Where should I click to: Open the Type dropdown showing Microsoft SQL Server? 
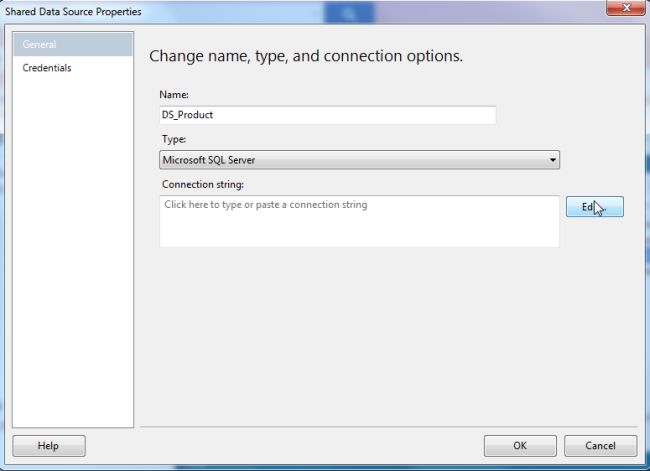(x=359, y=160)
